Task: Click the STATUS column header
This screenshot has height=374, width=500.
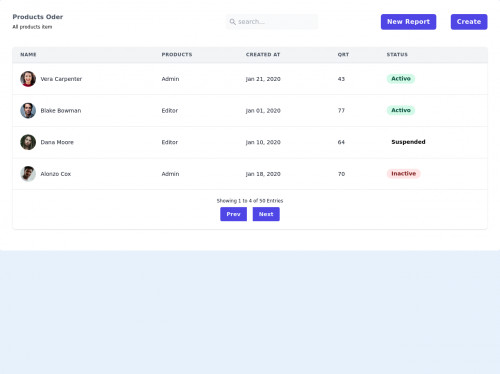Action: [x=397, y=55]
